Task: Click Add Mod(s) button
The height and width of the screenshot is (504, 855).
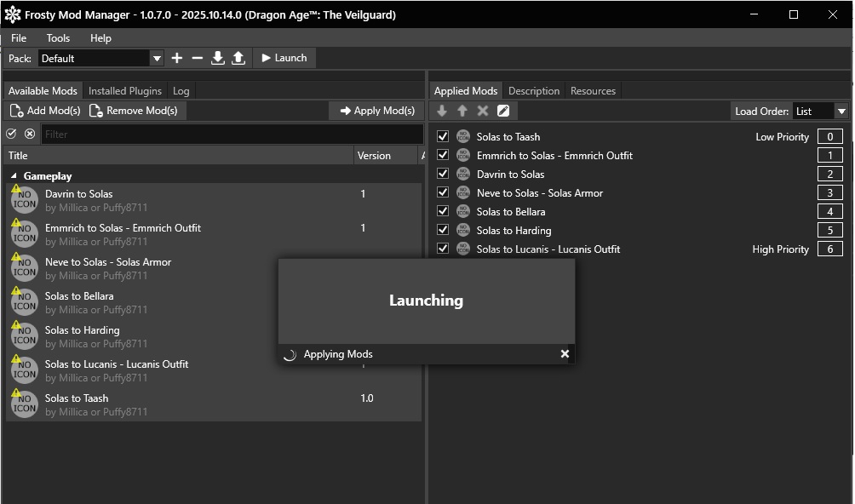Action: click(x=45, y=111)
